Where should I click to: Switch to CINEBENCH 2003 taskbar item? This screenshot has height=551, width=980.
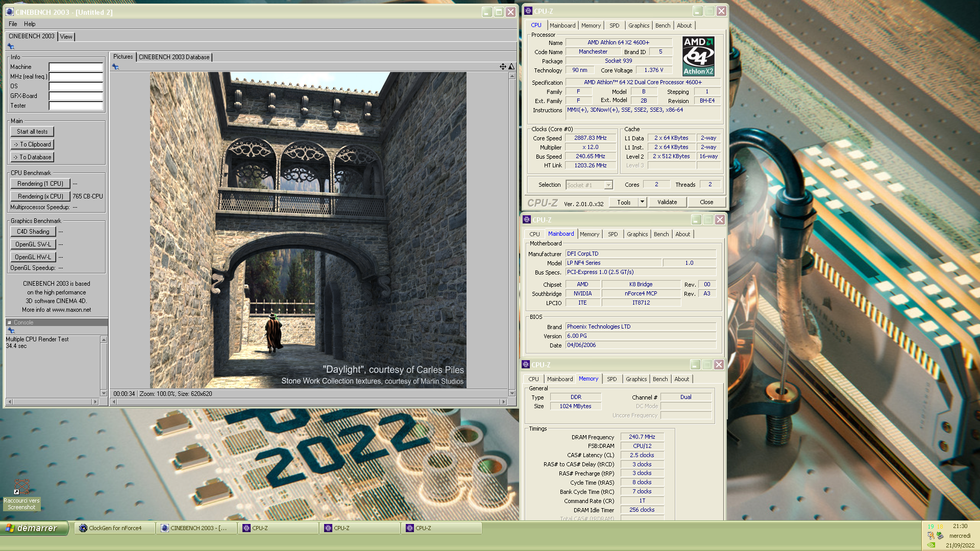coord(197,528)
